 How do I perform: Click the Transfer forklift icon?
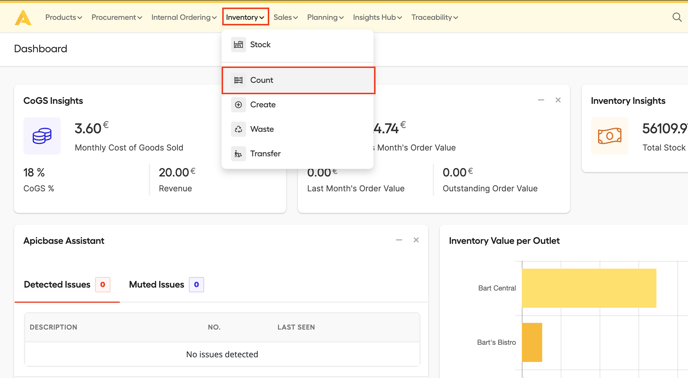tap(238, 154)
